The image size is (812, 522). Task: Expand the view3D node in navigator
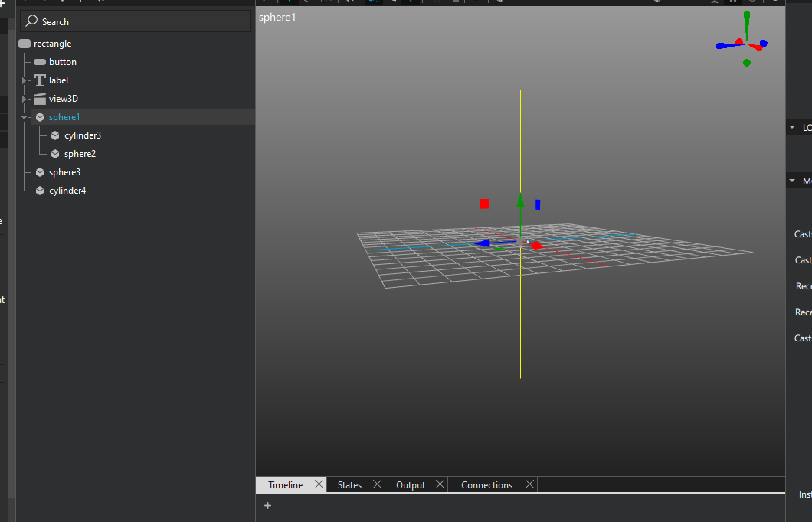tap(24, 99)
